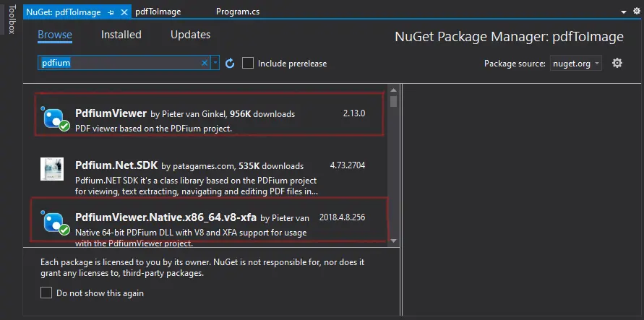This screenshot has width=644, height=320.
Task: Click the PdfiumViewer package icon
Action: (x=54, y=118)
